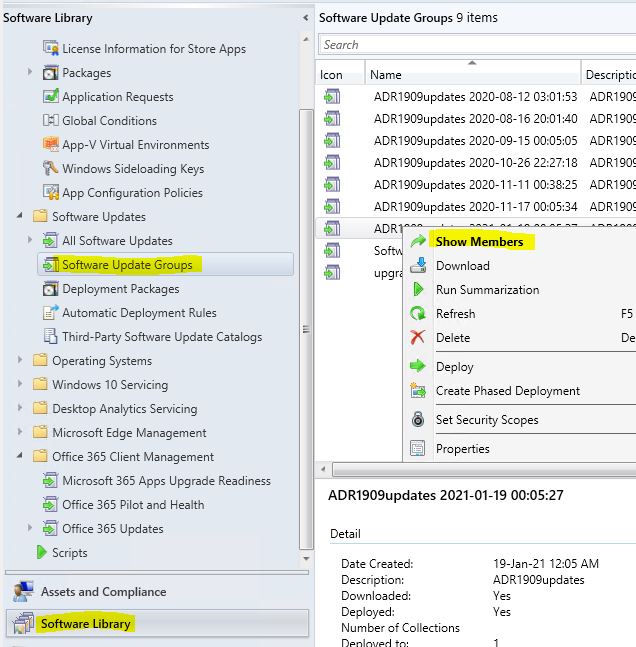Click the Search box for update groups

click(477, 45)
